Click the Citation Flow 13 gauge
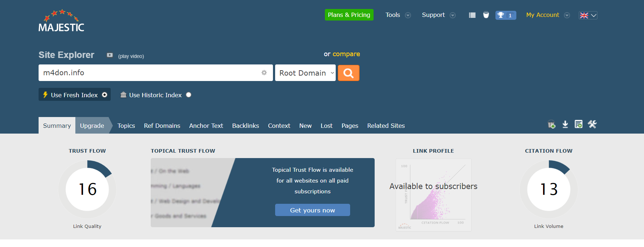 (549, 189)
